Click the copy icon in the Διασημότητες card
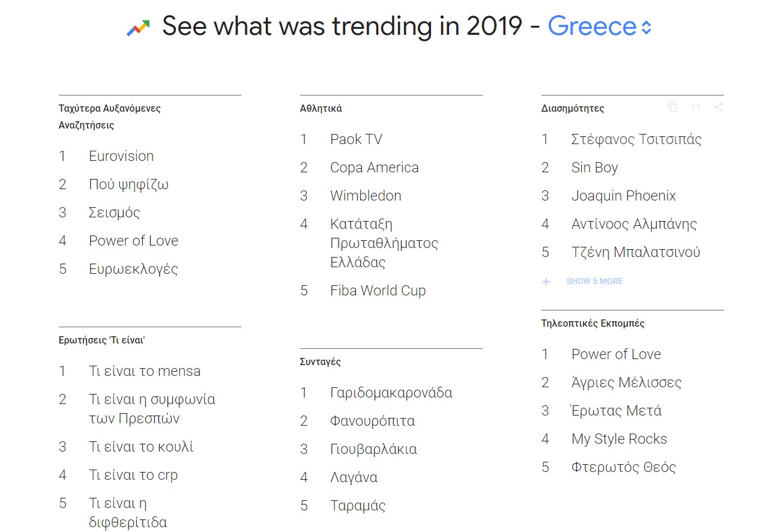Viewport: 763px width, 532px height. [672, 107]
